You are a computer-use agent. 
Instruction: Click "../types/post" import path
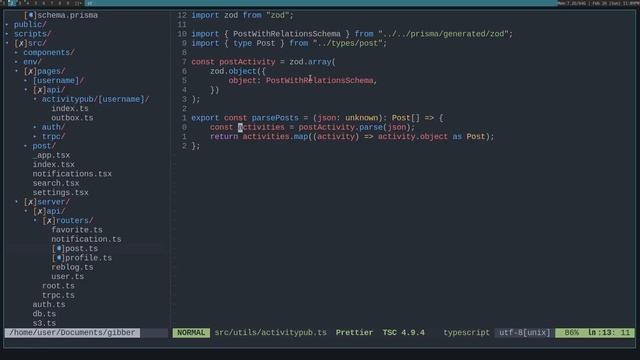[x=349, y=43]
